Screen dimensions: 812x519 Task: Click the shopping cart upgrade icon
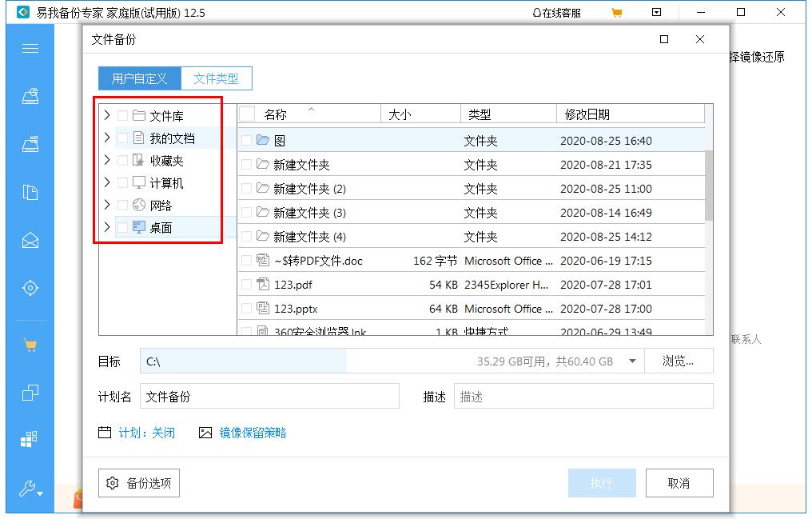pyautogui.click(x=30, y=345)
